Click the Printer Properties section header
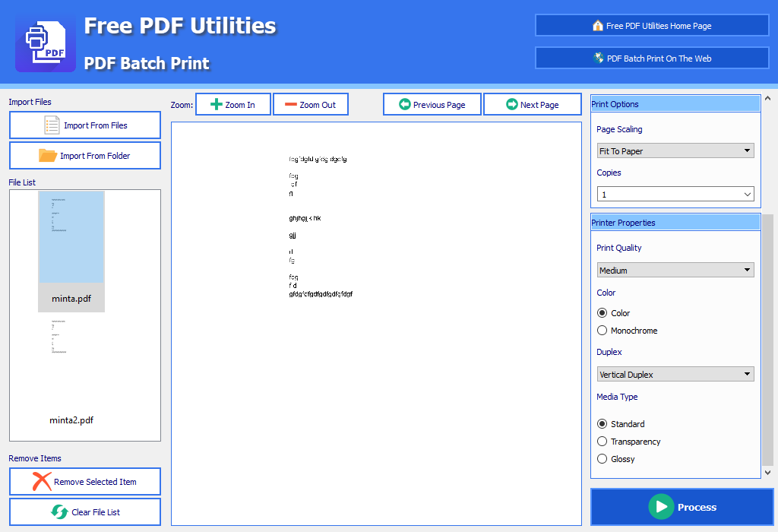This screenshot has width=778, height=532. pos(675,223)
